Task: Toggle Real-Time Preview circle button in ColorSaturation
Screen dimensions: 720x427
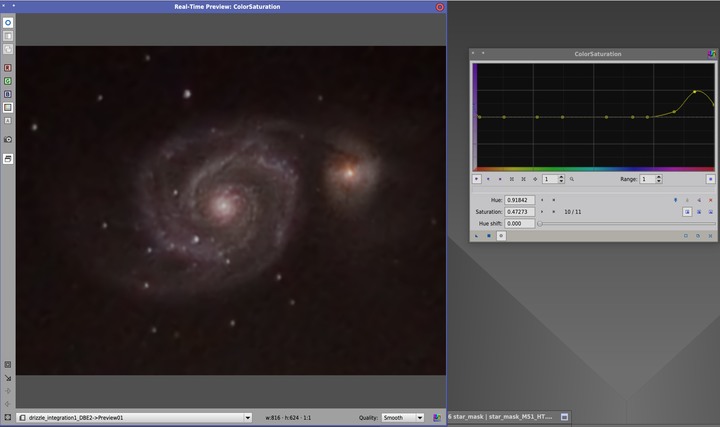Action: click(x=501, y=236)
